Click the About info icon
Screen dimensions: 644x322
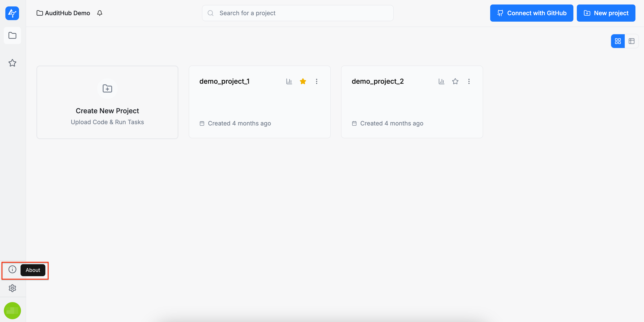[12, 270]
